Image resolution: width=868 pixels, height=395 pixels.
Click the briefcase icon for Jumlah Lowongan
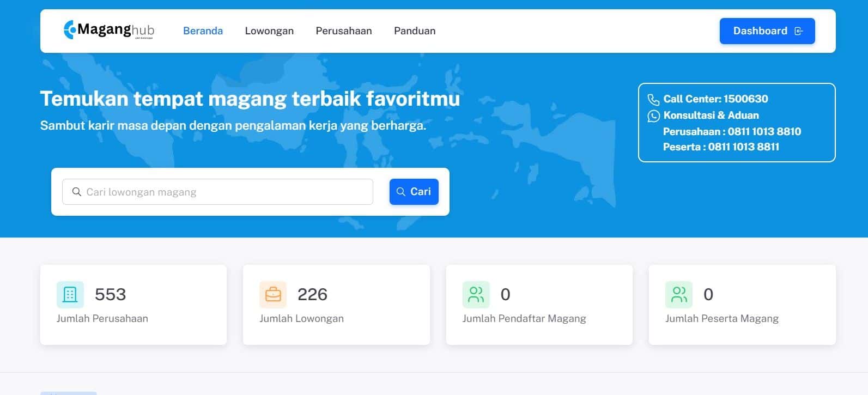(273, 295)
